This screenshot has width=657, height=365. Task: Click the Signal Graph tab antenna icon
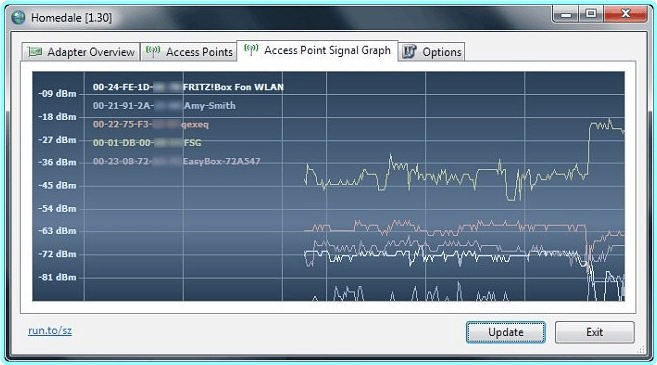click(x=251, y=50)
